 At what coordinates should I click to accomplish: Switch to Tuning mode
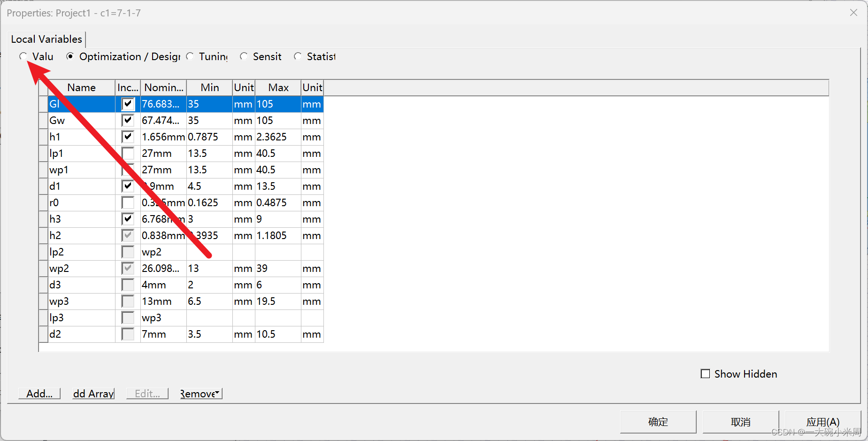click(x=190, y=56)
